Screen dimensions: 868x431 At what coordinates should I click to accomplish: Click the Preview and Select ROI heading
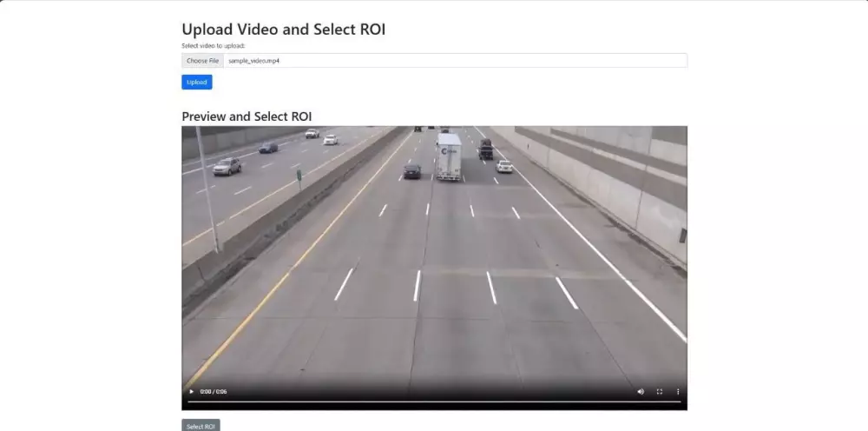(247, 116)
